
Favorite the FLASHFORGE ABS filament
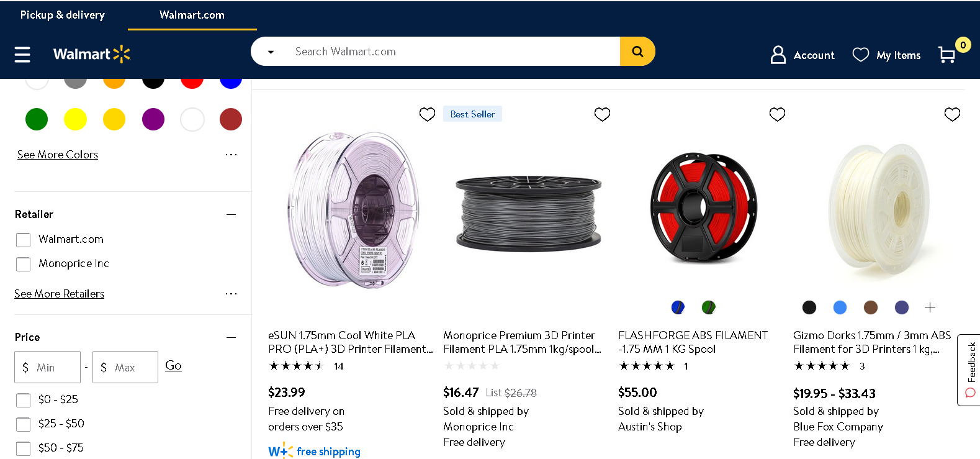(777, 114)
